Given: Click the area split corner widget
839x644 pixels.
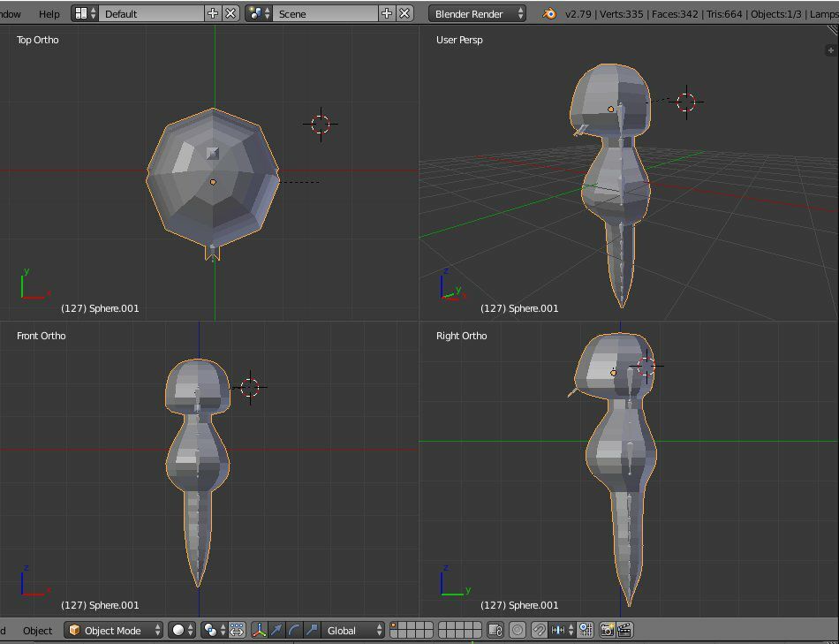Looking at the screenshot, I should coord(832,32).
